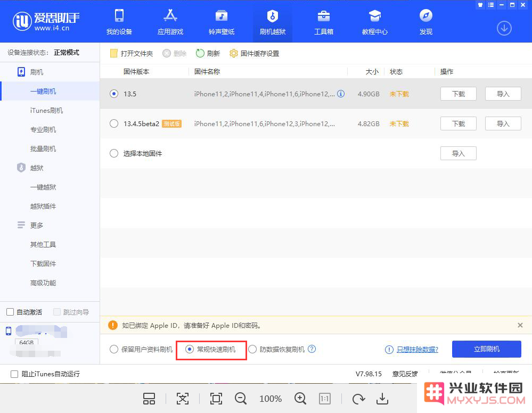This screenshot has height=413, width=532.
Task: Open the 发现 compass tab
Action: pos(426,22)
